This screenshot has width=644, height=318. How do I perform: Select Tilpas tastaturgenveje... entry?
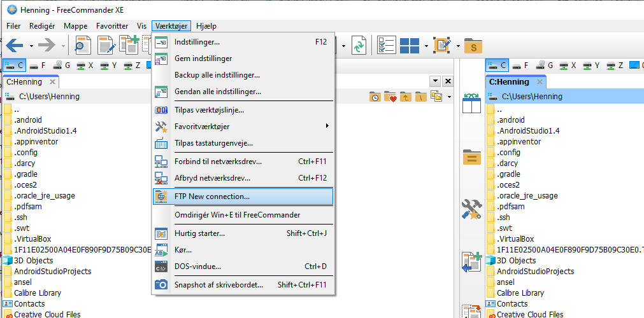click(243, 143)
